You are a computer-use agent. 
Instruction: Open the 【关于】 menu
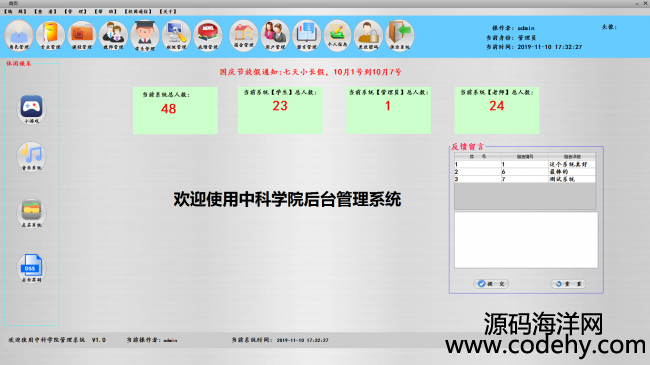point(168,12)
